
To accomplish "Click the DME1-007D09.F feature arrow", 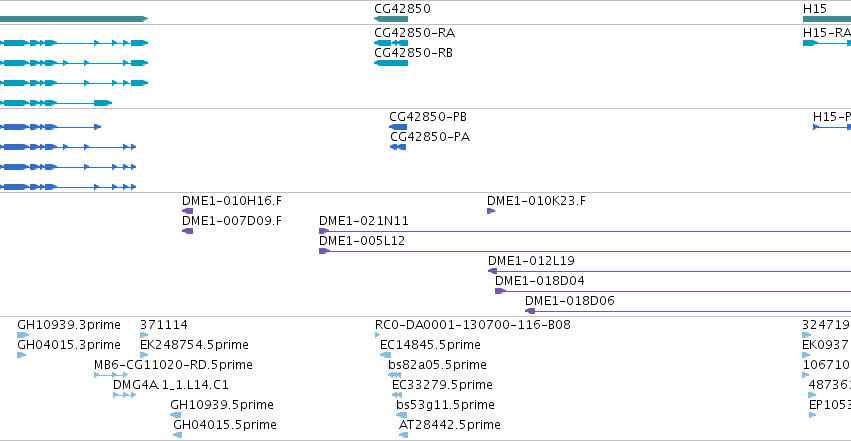I will (188, 231).
